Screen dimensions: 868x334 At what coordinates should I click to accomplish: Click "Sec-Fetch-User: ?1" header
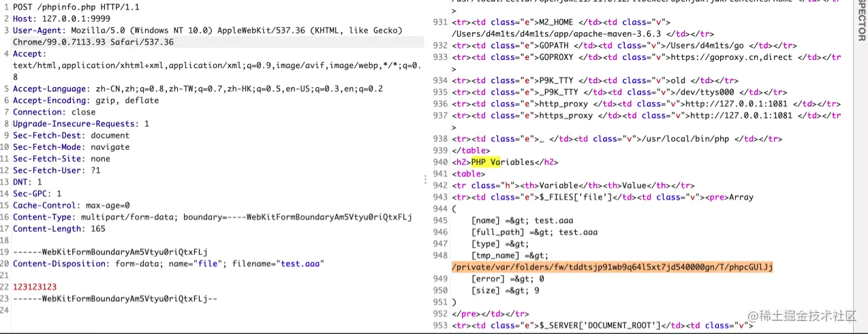point(57,170)
